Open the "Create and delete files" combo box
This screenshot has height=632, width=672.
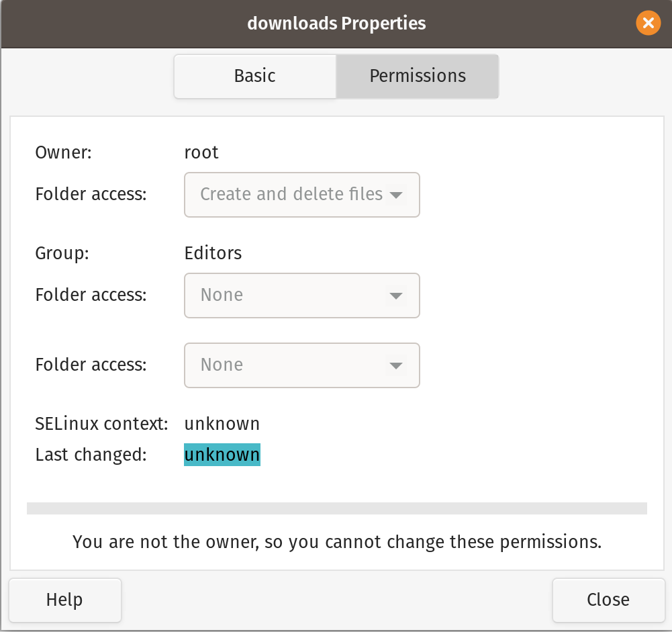(301, 195)
